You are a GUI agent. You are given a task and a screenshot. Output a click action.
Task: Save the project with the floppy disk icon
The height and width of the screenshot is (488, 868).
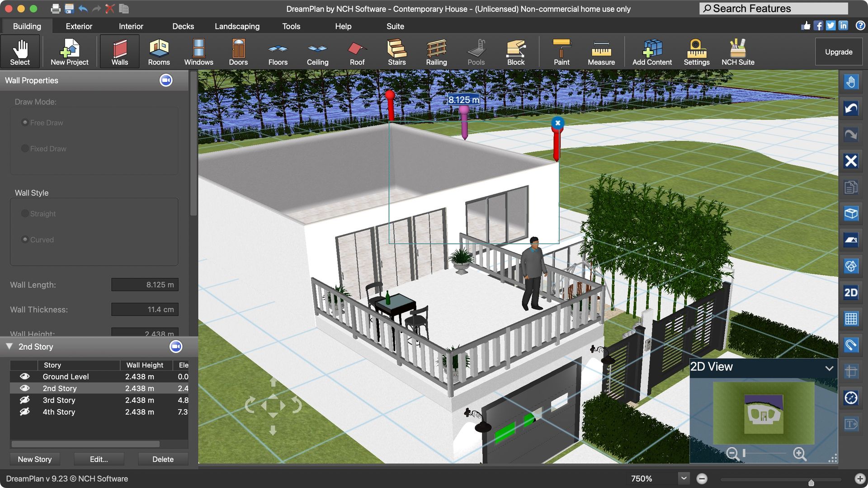tap(68, 9)
